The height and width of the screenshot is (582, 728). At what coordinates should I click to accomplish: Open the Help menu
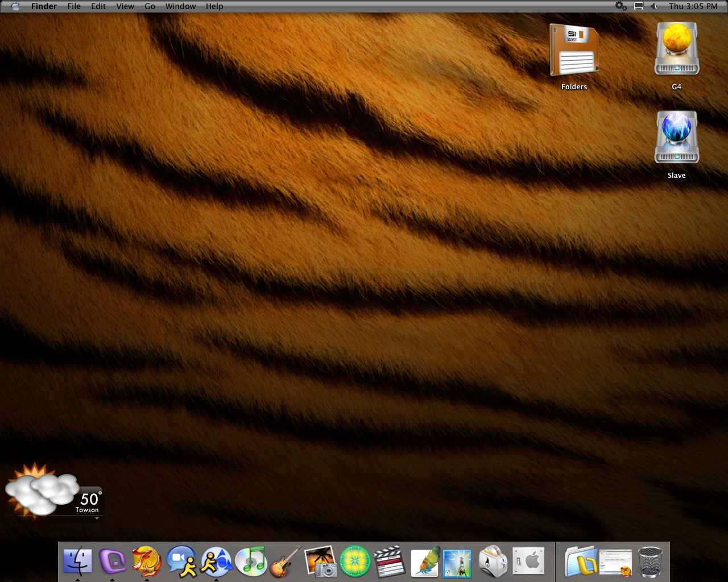coord(214,6)
